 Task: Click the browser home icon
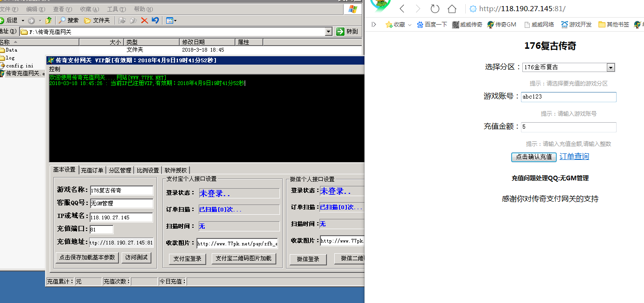[x=452, y=9]
